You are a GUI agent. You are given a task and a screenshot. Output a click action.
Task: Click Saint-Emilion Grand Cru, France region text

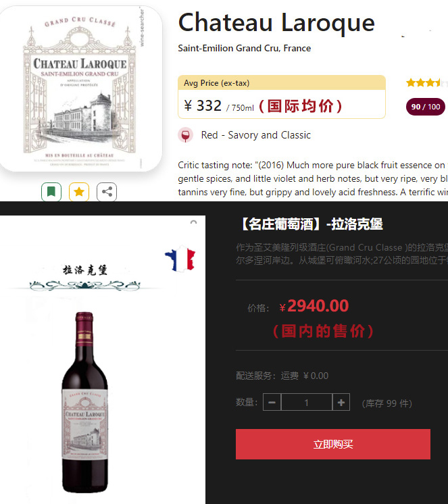(x=244, y=48)
